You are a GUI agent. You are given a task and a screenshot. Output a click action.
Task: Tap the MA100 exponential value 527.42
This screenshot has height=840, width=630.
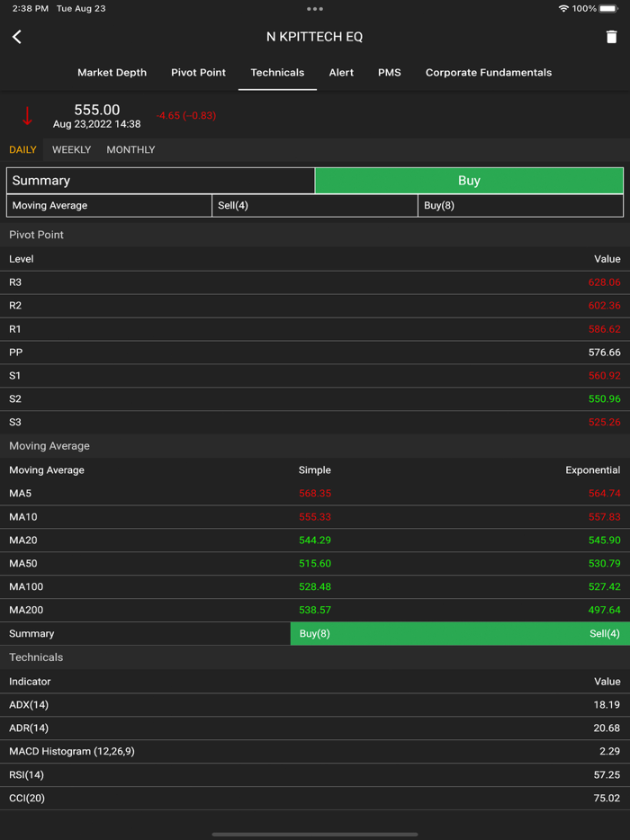click(604, 587)
